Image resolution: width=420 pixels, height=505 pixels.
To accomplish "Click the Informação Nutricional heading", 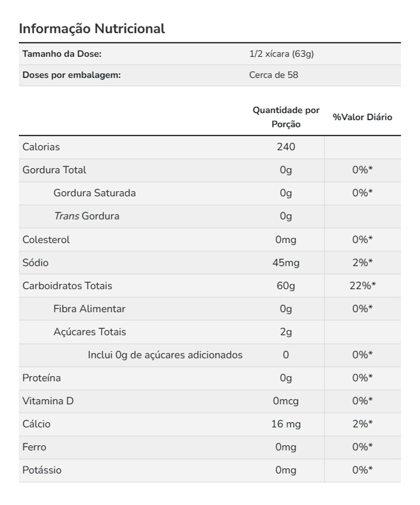I will pyautogui.click(x=92, y=29).
